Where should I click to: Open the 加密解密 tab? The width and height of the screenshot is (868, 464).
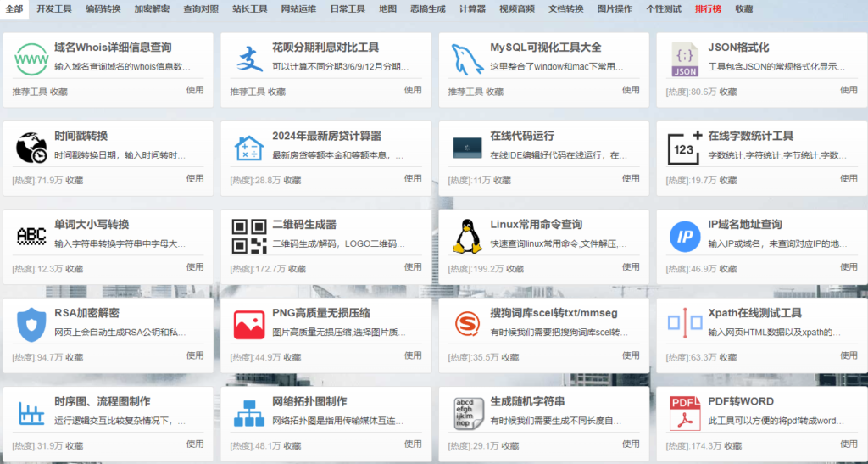(x=151, y=8)
